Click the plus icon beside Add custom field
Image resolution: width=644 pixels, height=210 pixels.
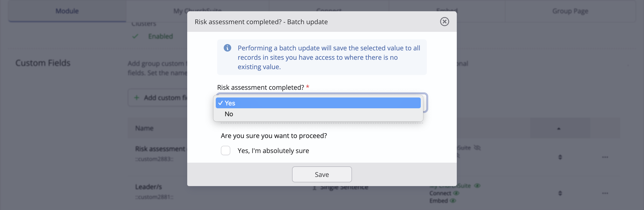tap(136, 97)
